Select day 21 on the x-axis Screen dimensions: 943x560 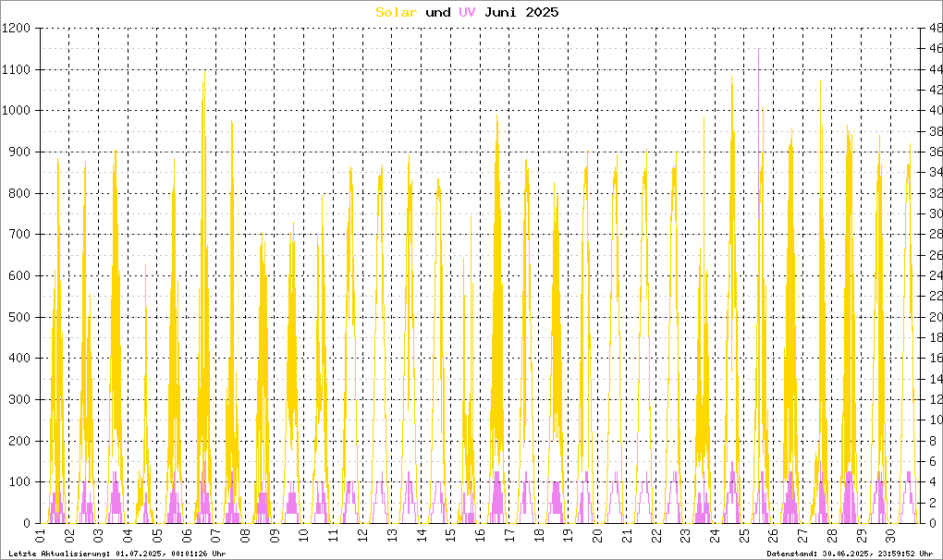click(x=626, y=536)
